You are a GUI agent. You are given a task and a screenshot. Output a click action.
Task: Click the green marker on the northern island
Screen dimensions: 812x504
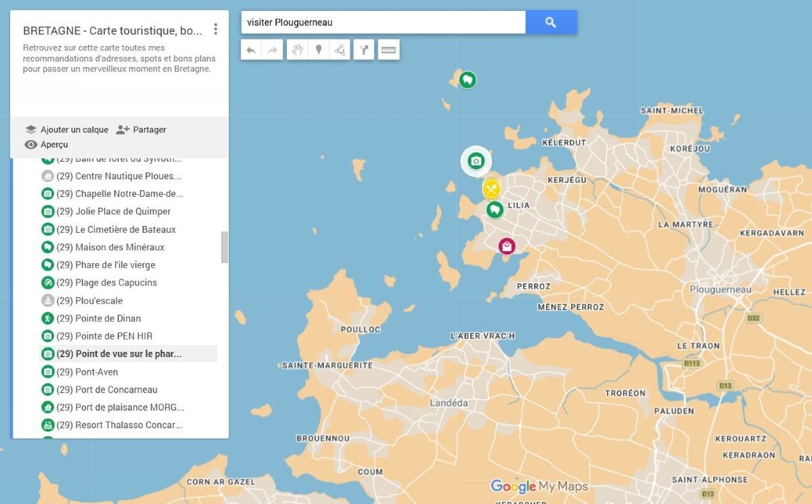click(467, 80)
